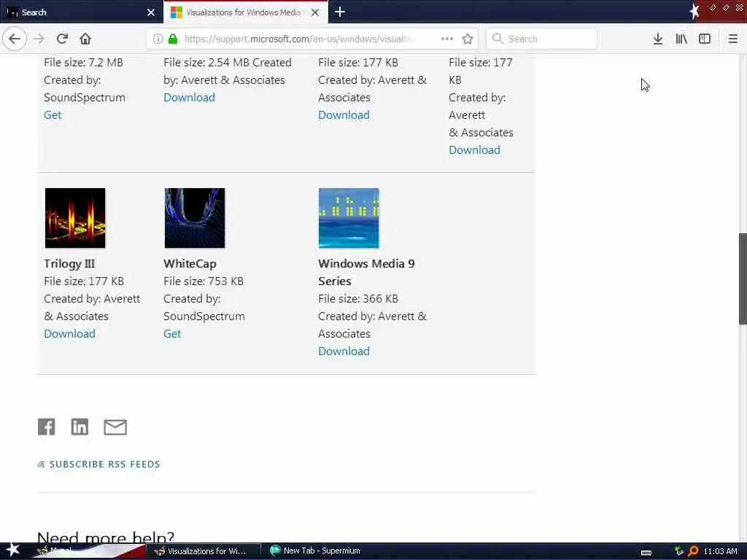Click the forward navigation arrow

tap(39, 39)
